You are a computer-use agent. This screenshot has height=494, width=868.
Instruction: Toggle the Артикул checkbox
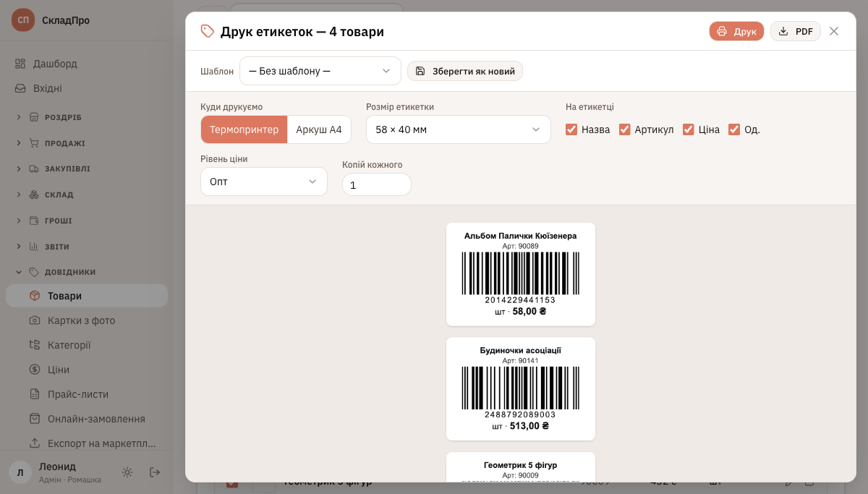[625, 129]
